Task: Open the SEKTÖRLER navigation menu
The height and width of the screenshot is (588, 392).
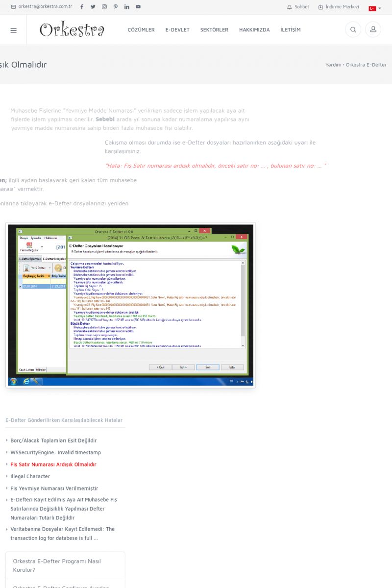Action: pos(214,30)
